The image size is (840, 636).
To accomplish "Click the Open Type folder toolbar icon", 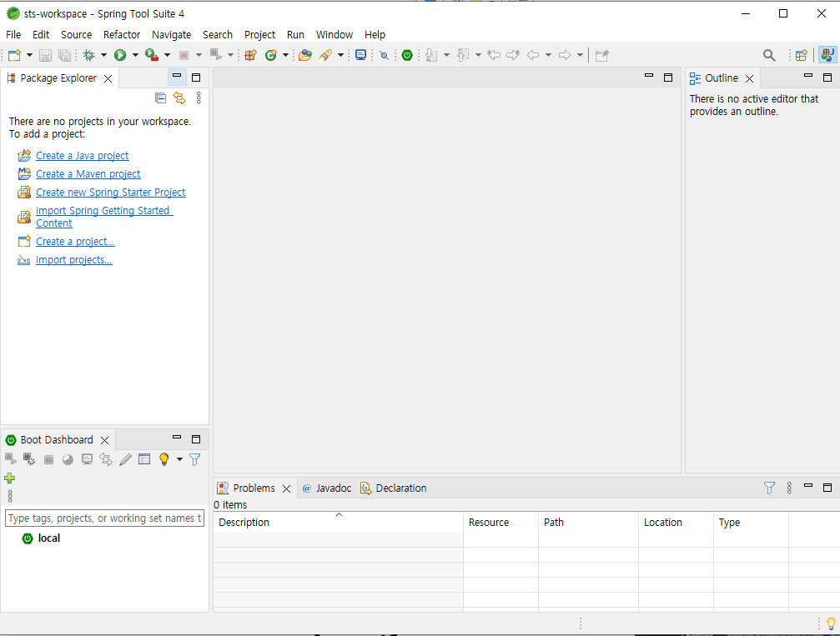I will 305,55.
